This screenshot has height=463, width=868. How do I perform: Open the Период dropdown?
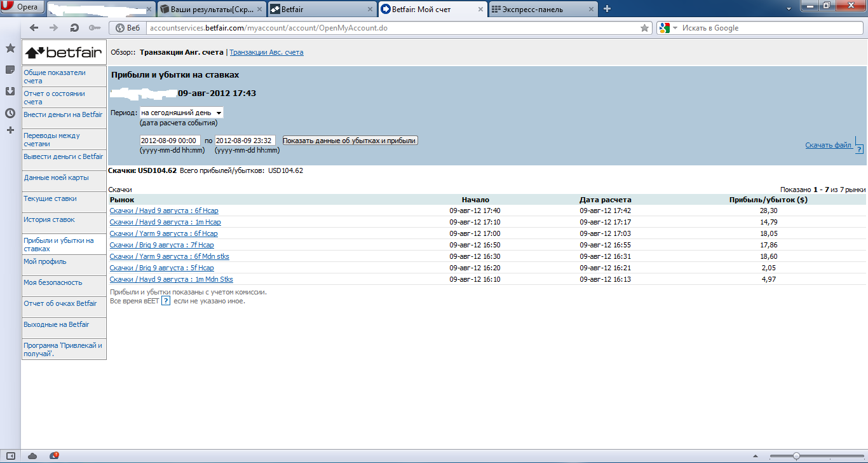pyautogui.click(x=181, y=113)
